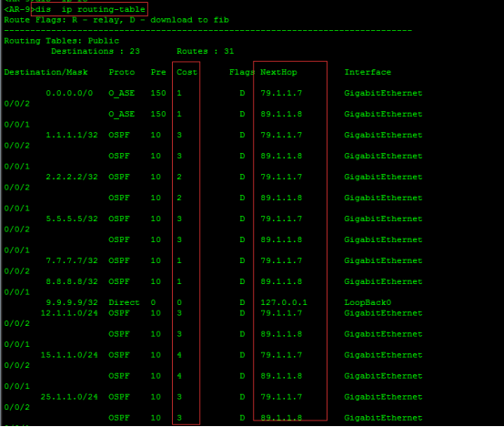The image size is (504, 427).
Task: Click next hop 127.0.0.1
Action: [x=284, y=303]
